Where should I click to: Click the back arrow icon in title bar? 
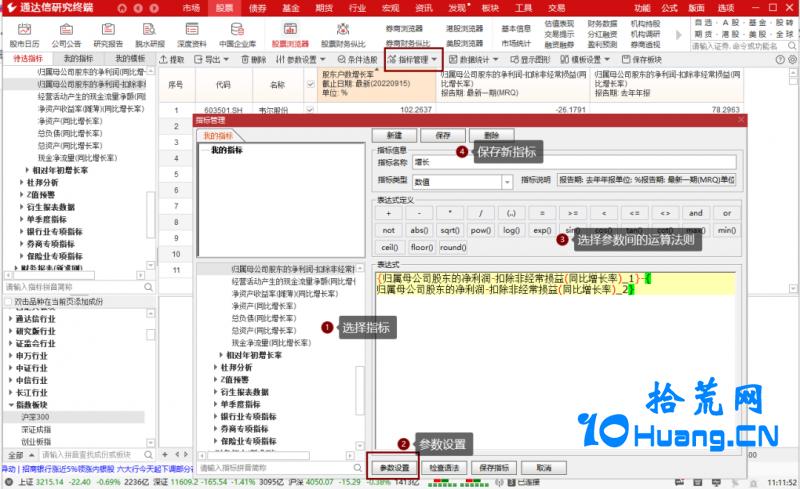(x=138, y=8)
